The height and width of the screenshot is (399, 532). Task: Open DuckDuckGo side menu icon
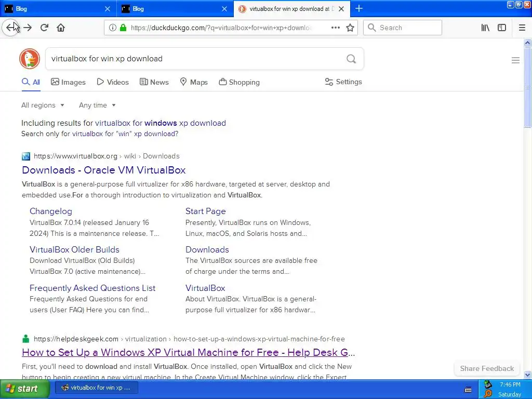coord(515,60)
